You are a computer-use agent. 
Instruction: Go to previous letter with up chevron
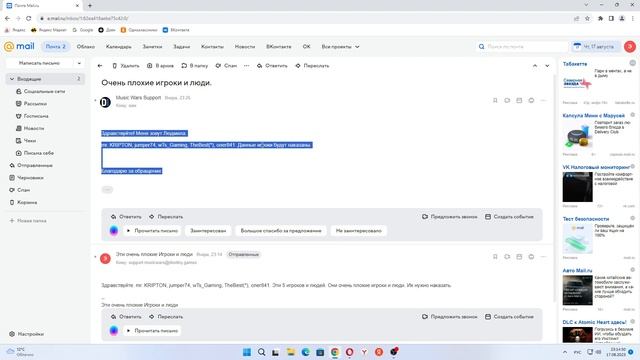[535, 66]
